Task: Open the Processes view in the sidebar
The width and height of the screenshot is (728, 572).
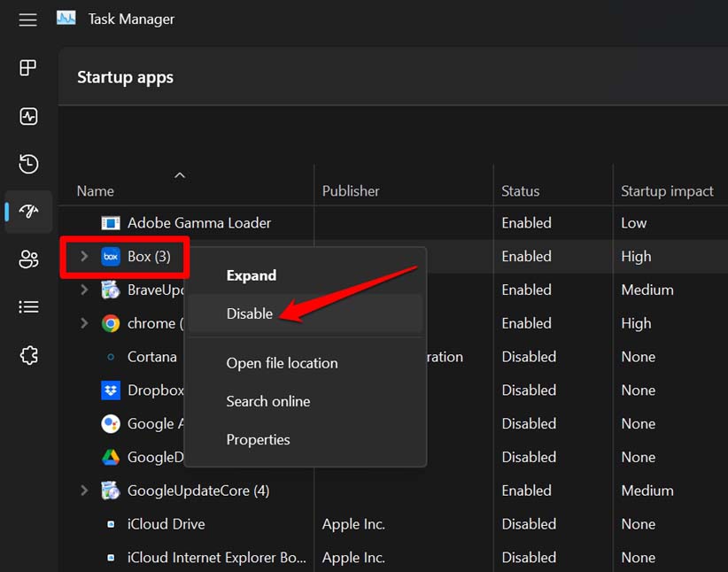Action: [27, 67]
